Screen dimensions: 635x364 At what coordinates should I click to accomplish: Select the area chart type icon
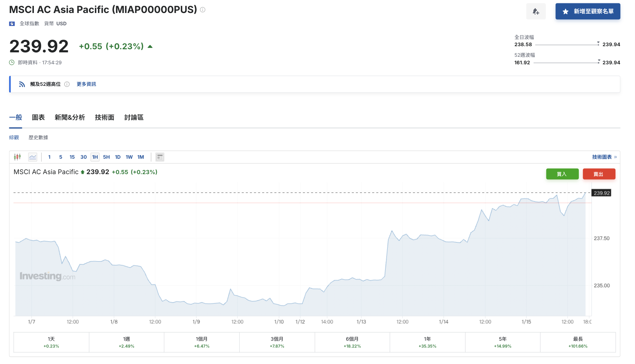click(x=33, y=157)
